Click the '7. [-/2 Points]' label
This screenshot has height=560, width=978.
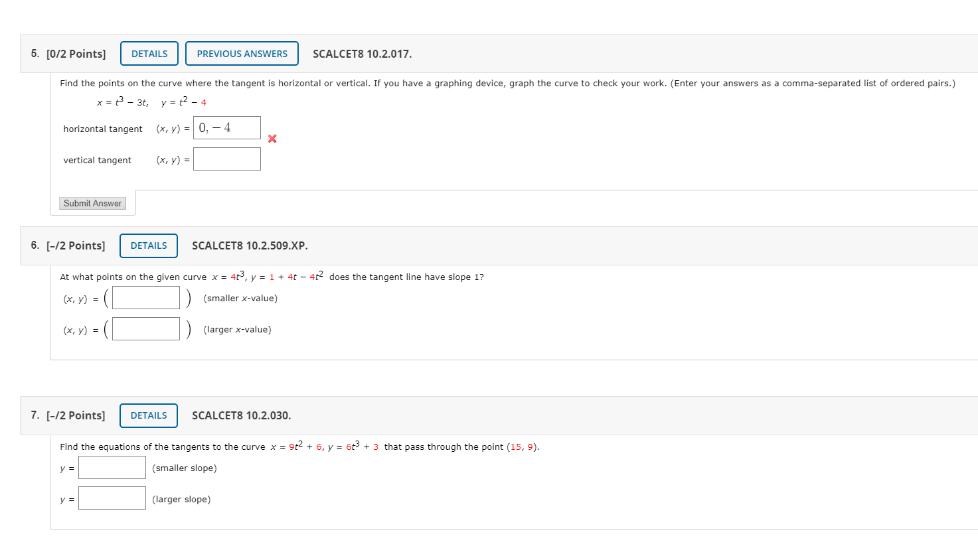tap(68, 415)
